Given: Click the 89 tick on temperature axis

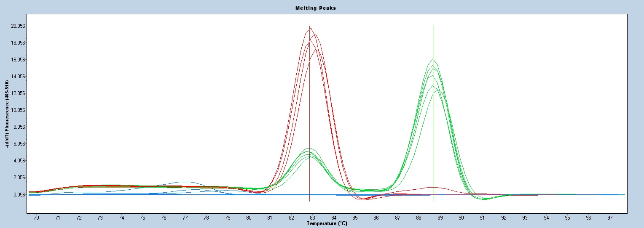Looking at the screenshot, I should point(440,217).
